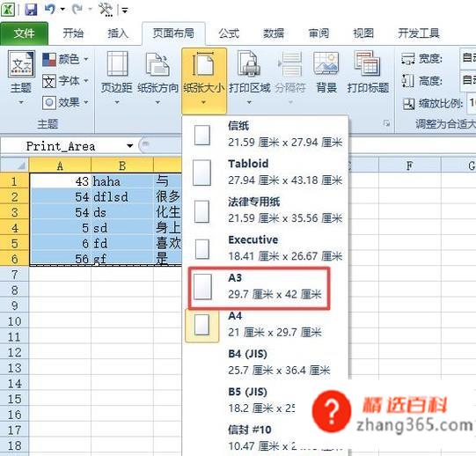The image size is (476, 456).
Task: Choose Executive paper size
Action: pos(265,248)
